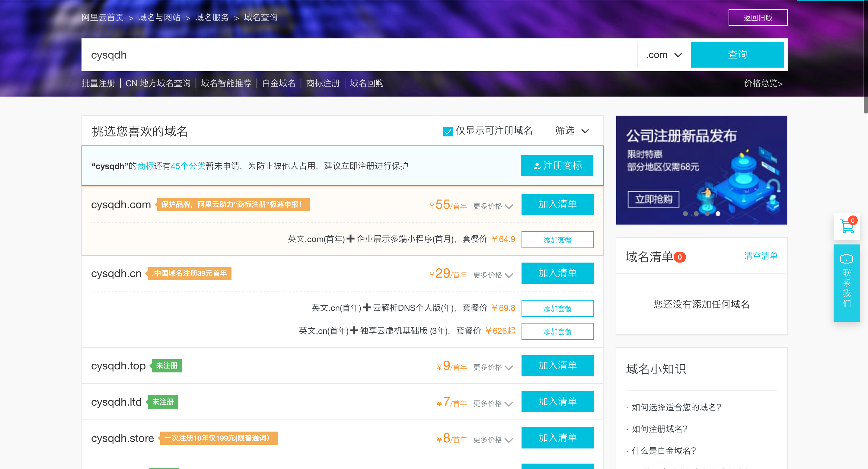Open the shopping cart icon
Image resolution: width=868 pixels, height=469 pixels.
click(x=847, y=227)
